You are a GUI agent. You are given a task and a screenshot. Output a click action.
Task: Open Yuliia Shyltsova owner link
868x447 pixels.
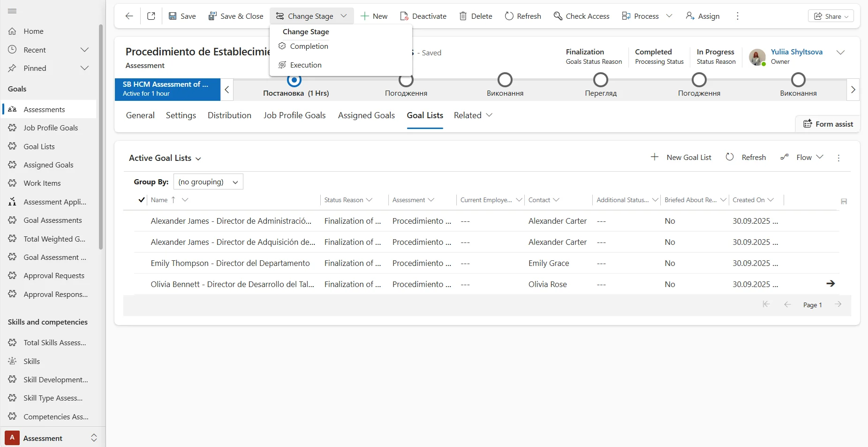pos(796,52)
